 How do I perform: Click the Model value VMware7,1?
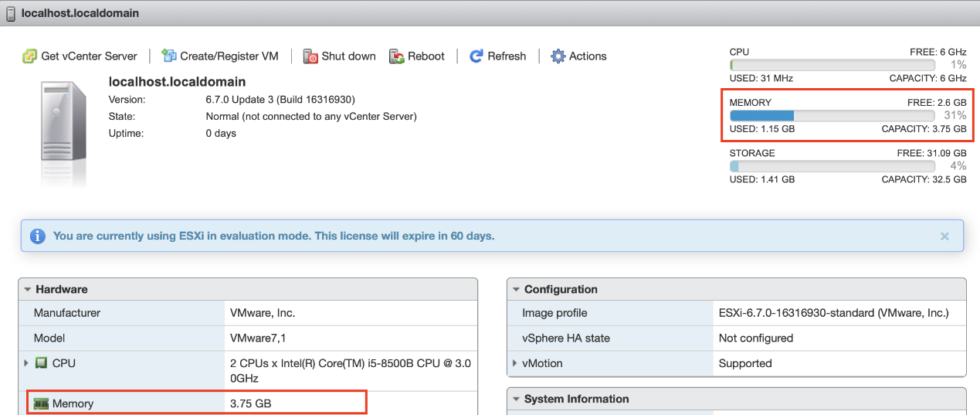(x=258, y=338)
